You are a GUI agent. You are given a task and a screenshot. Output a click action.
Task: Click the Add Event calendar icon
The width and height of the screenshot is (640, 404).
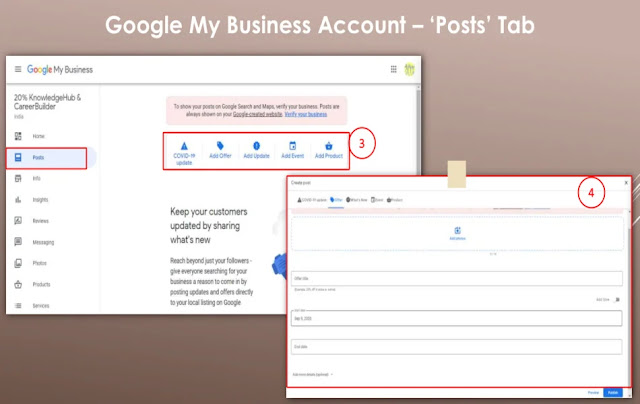293,146
